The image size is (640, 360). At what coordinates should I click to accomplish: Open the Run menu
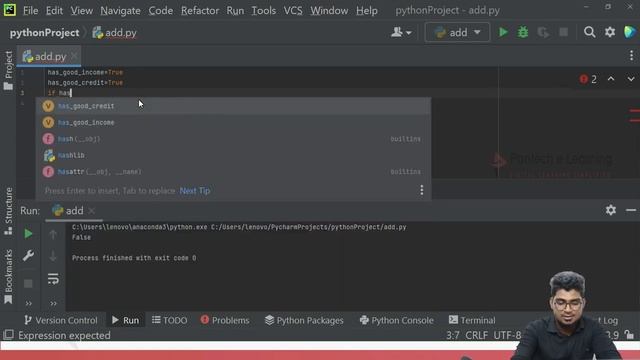235,10
